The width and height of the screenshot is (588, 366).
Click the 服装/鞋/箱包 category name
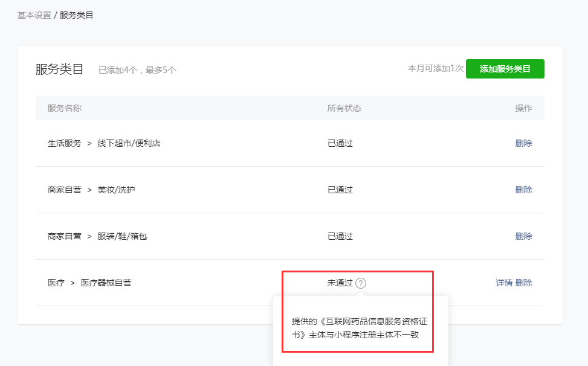click(x=122, y=236)
